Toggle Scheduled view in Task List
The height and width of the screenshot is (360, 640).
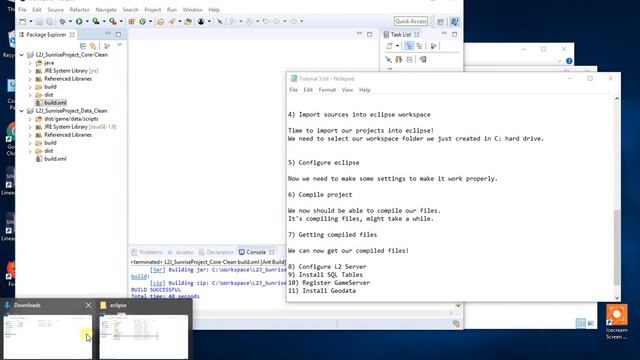(x=419, y=46)
